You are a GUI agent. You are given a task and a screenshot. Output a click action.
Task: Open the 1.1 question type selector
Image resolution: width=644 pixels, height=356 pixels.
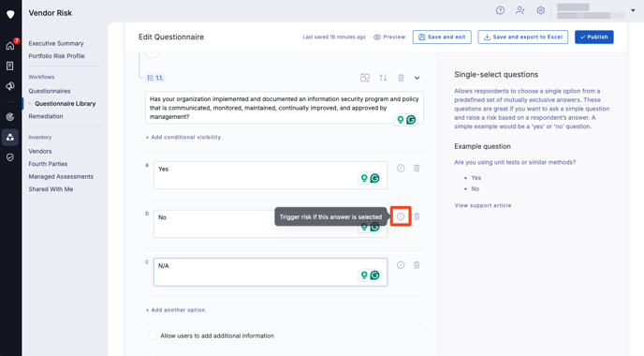154,78
